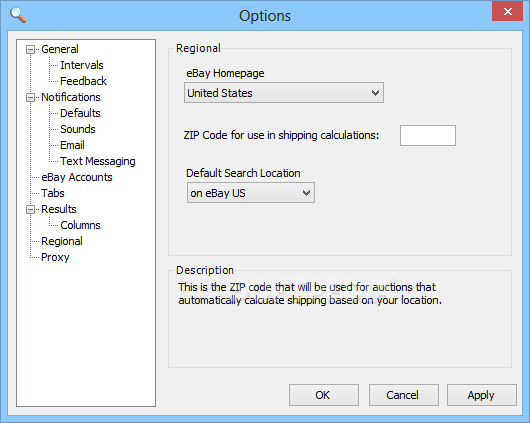
Task: Go to eBay Accounts settings
Action: [x=77, y=177]
